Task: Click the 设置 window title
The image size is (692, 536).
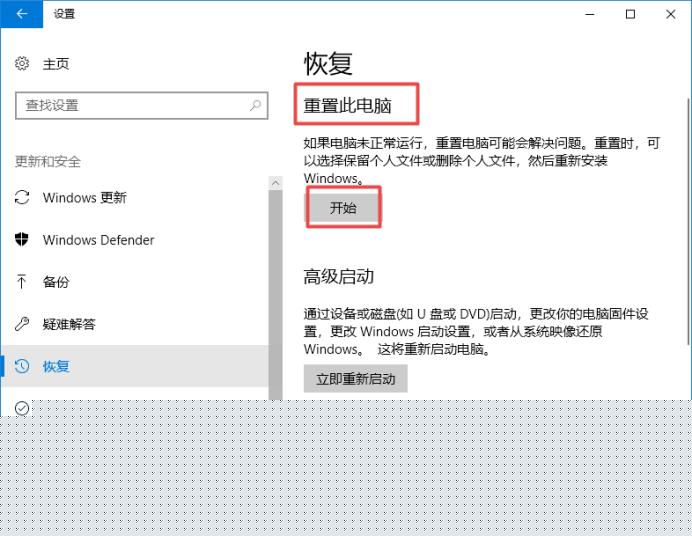Action: pyautogui.click(x=64, y=14)
